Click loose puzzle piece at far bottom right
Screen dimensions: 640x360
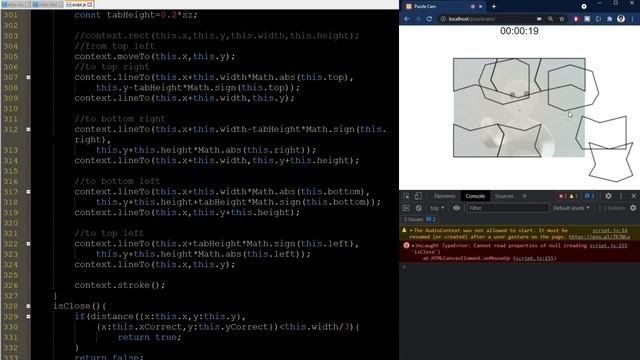611,162
